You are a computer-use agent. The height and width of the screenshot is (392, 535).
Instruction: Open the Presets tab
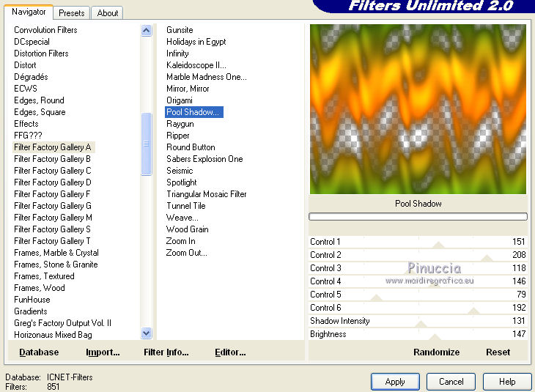pos(72,13)
